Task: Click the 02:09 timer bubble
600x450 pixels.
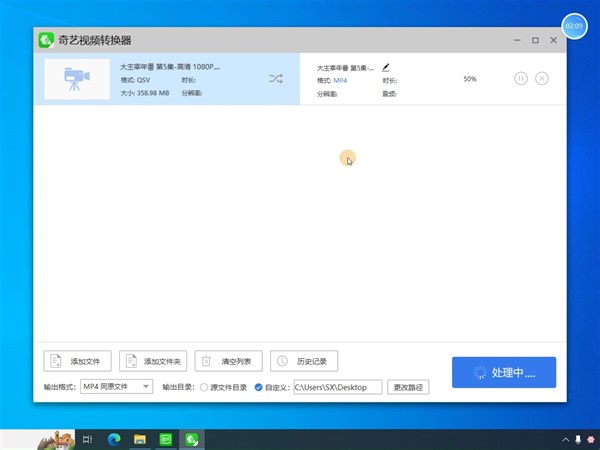Action: [x=574, y=26]
